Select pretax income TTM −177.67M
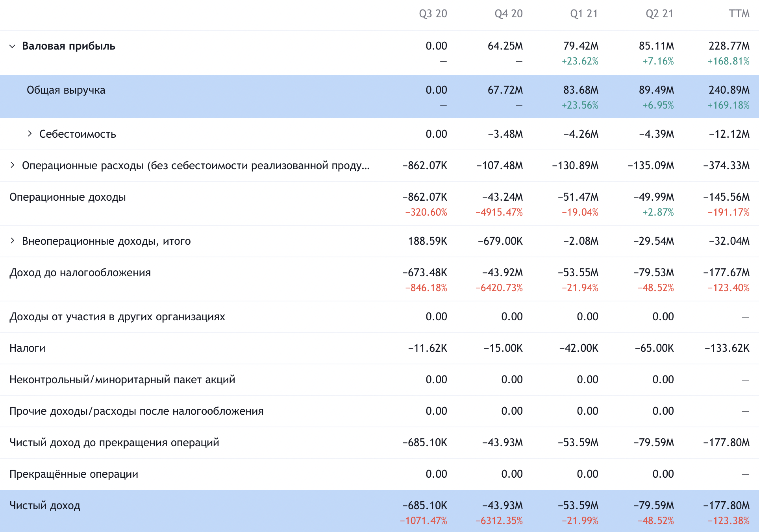 pos(726,273)
